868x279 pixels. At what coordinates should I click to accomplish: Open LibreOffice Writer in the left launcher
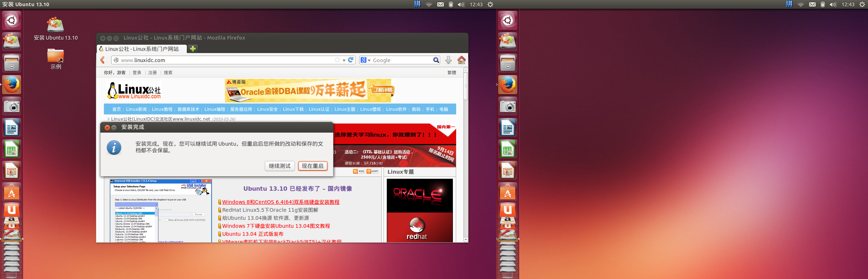tap(12, 128)
